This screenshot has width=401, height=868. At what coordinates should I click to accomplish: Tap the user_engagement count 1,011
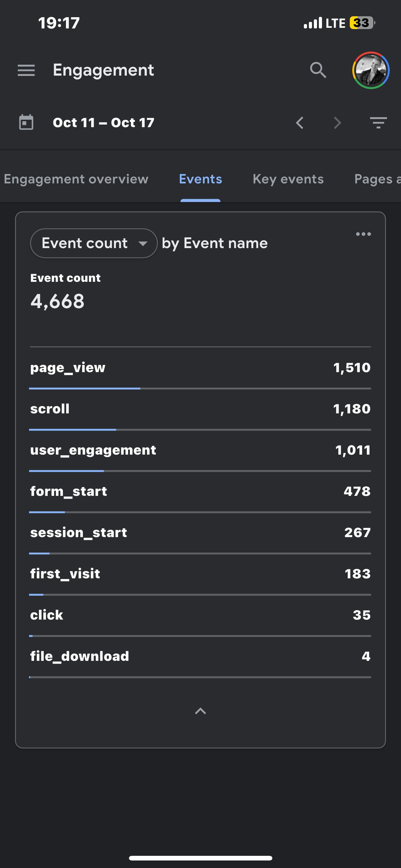(x=353, y=450)
